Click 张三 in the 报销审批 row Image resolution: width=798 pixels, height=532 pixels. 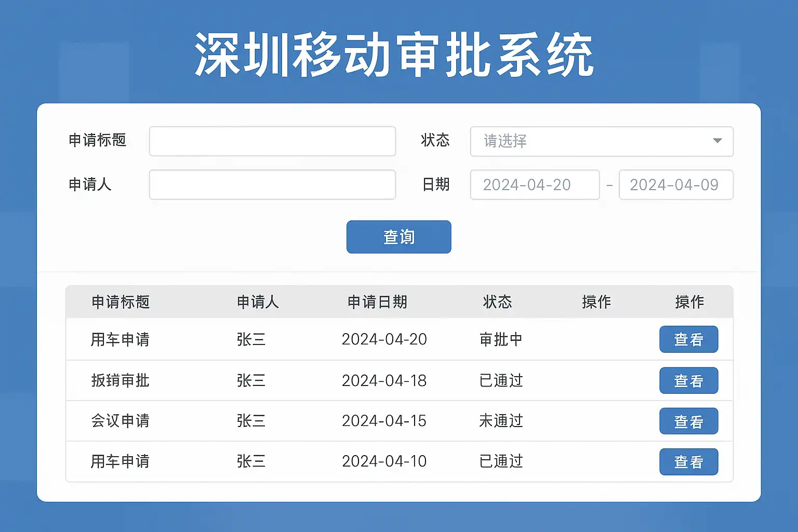pyautogui.click(x=251, y=380)
